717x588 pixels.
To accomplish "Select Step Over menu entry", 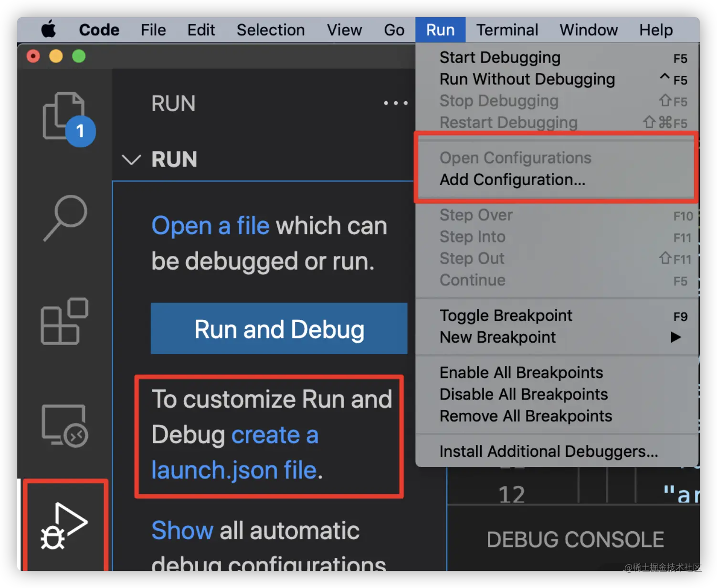I will pos(557,215).
